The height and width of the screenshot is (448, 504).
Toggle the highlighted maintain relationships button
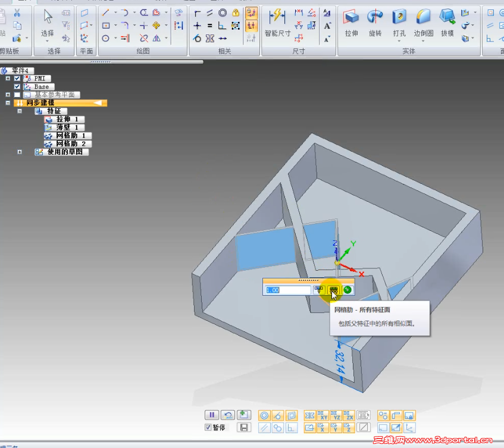[x=251, y=13]
